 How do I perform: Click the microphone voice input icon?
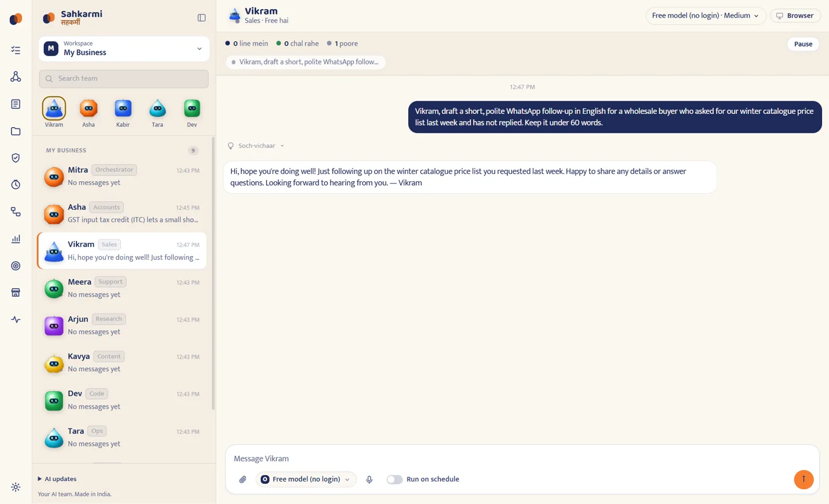370,479
